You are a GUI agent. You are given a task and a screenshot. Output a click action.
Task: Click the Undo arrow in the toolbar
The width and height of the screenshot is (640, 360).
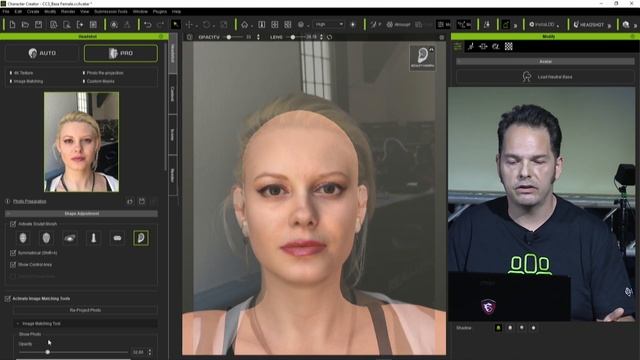click(x=148, y=25)
